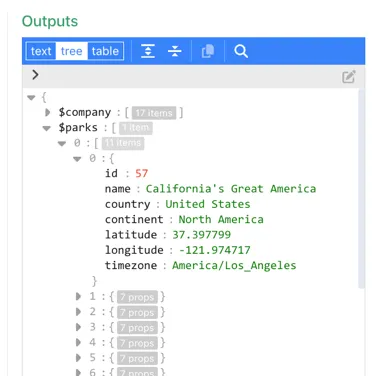Image resolution: width=377 pixels, height=376 pixels.
Task: Click the collapse all fields icon
Action: click(x=175, y=51)
